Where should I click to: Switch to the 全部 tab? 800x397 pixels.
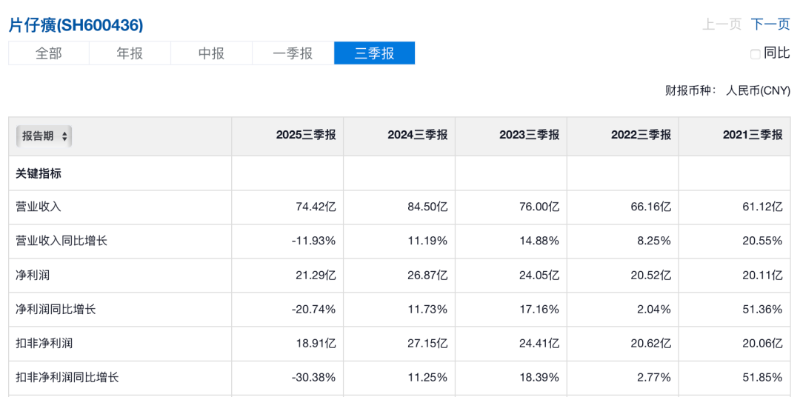coord(48,53)
